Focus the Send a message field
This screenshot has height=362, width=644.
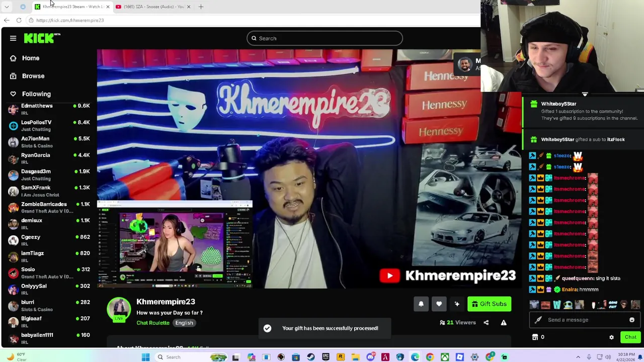tap(584, 320)
